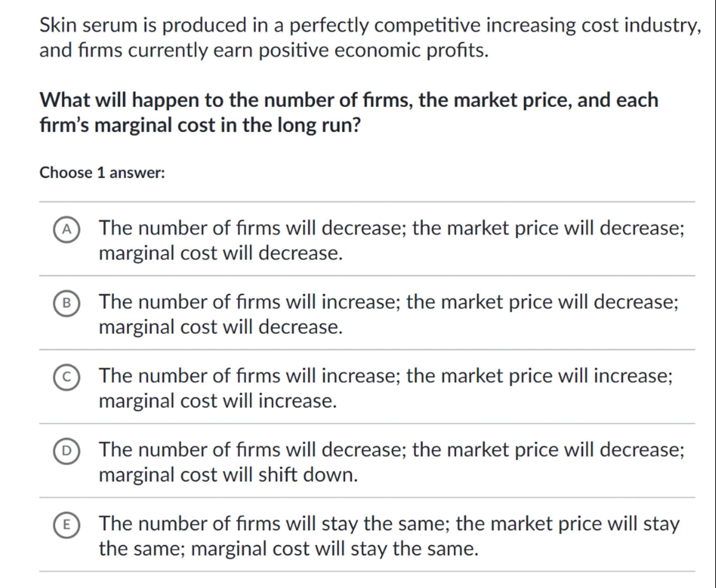This screenshot has width=716, height=588.
Task: Choose the option C radio circle
Action: [66, 377]
